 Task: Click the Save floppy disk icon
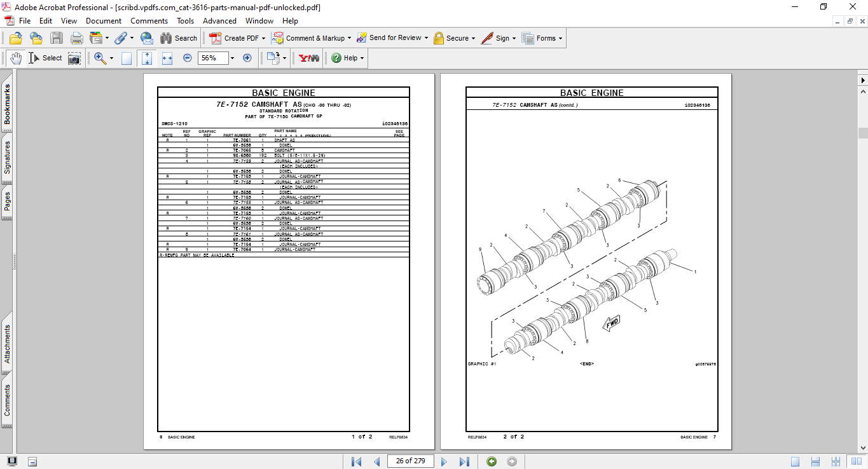[57, 38]
